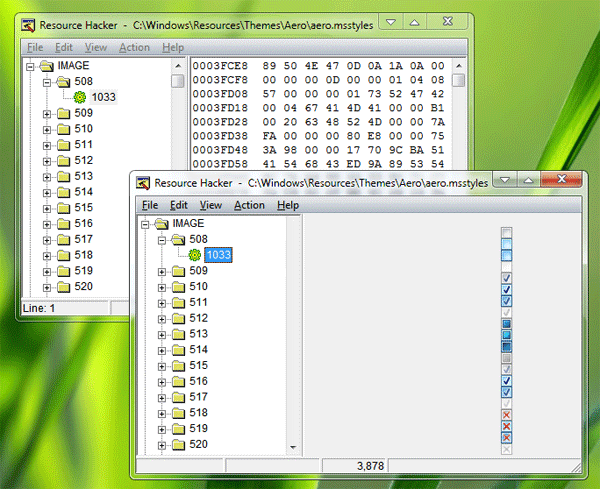Click folder icon of 509 in front window
The width and height of the screenshot is (600, 489).
[x=178, y=271]
